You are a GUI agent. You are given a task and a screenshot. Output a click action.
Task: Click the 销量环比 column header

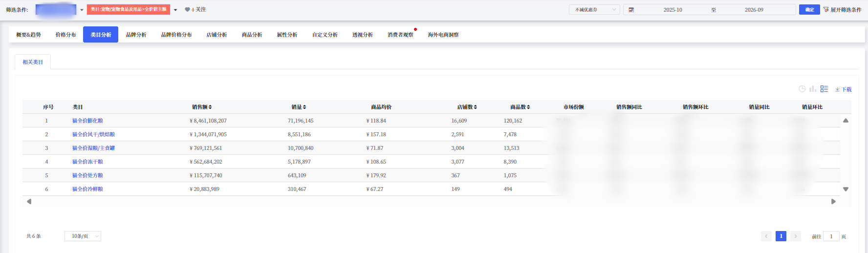click(812, 107)
